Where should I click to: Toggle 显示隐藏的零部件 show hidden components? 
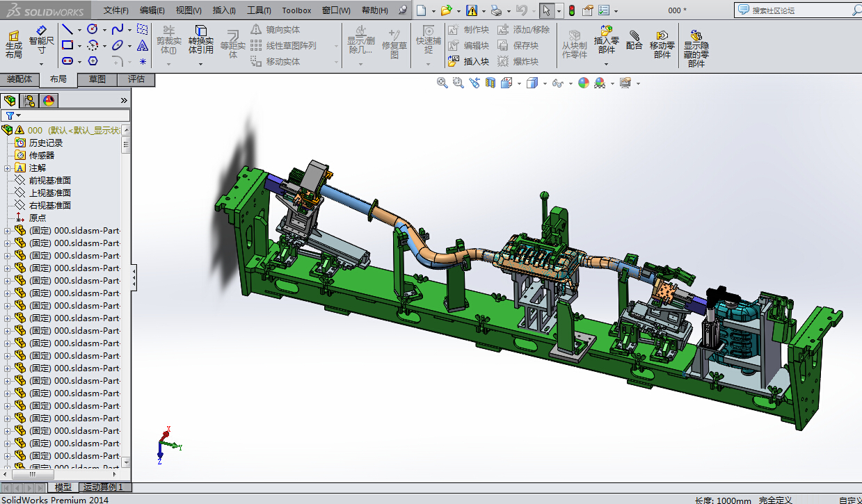(x=696, y=49)
